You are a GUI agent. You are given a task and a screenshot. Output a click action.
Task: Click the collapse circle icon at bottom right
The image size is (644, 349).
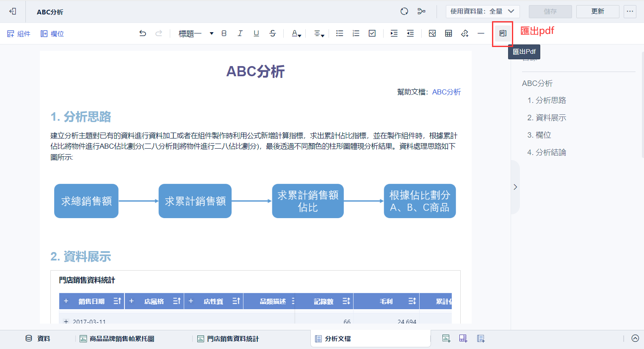635,338
